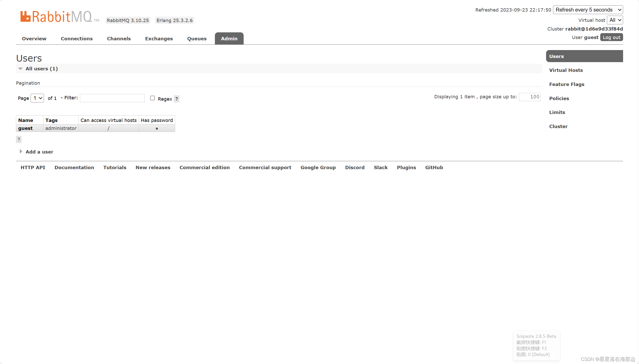
Task: Click the page size field showing 100
Action: tap(530, 97)
